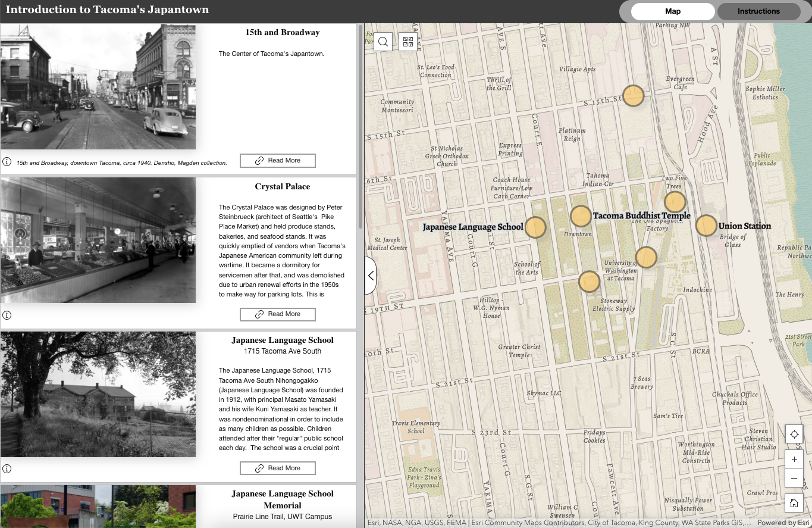The image size is (812, 528).
Task: Click the 'Powered by Esri' attribution
Action: coord(784,523)
